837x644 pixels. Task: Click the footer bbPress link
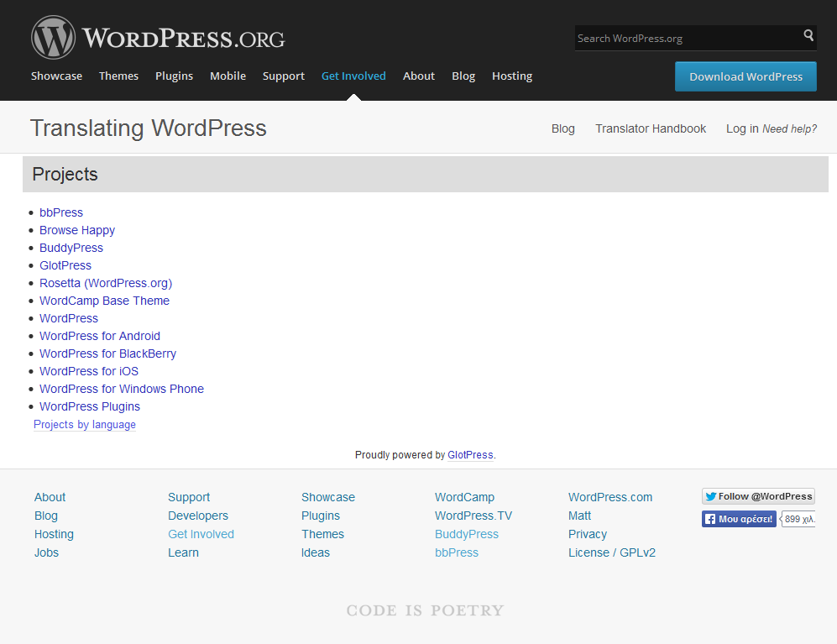click(457, 552)
